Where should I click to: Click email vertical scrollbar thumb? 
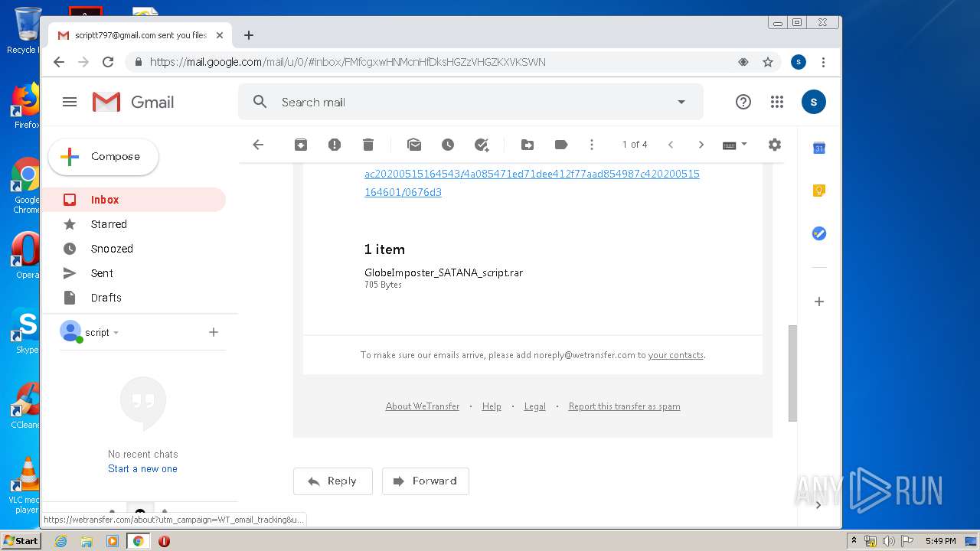click(x=793, y=373)
